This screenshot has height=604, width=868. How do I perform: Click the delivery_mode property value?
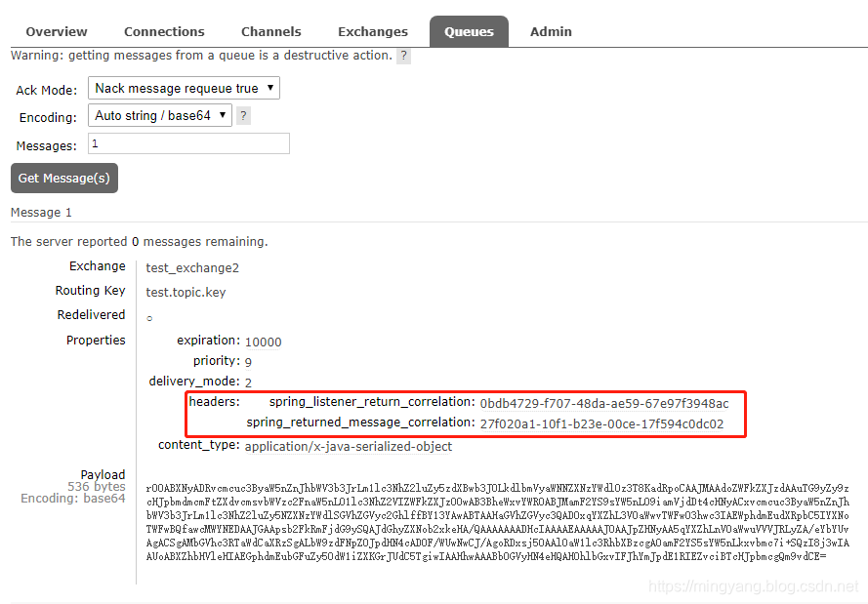247,382
